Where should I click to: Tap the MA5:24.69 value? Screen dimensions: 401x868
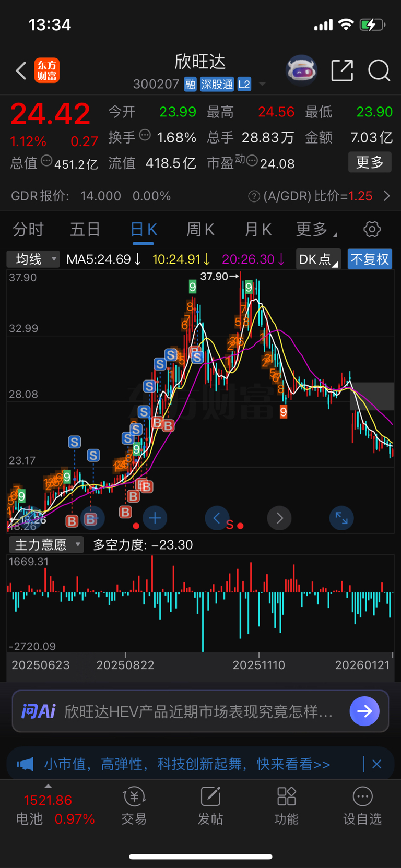pos(104,259)
